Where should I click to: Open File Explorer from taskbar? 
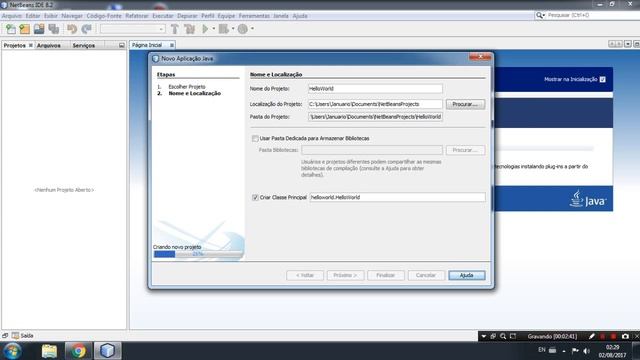coord(49,351)
